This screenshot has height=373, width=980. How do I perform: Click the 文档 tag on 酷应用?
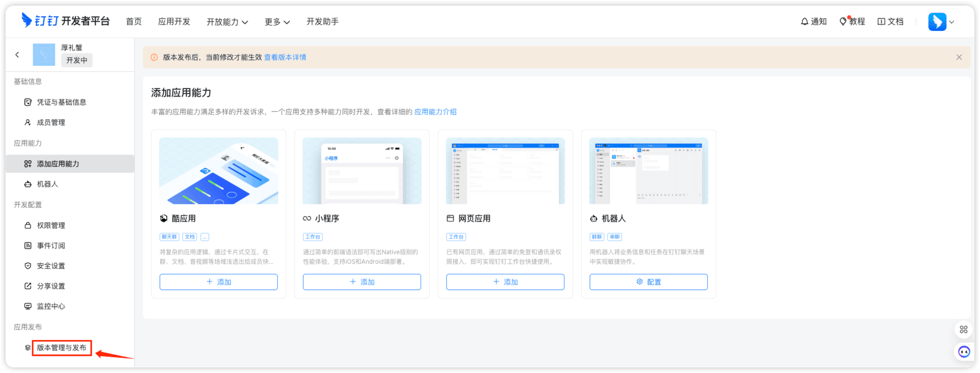(190, 237)
